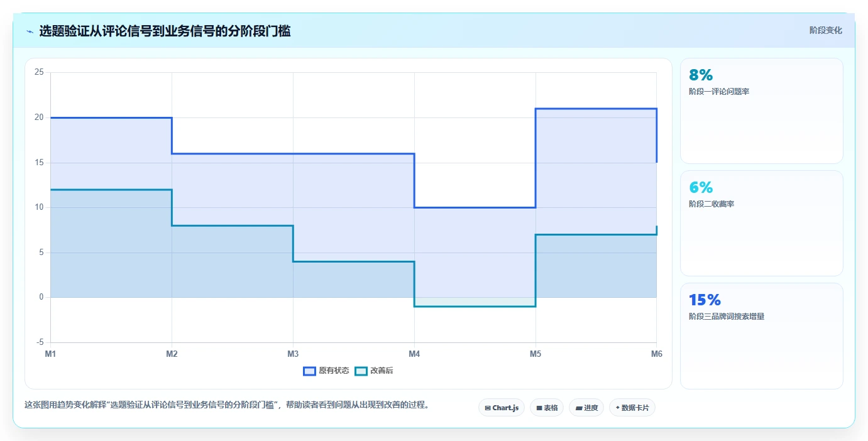Image resolution: width=868 pixels, height=441 pixels.
Task: Select the 表格 tag chip
Action: tap(547, 408)
